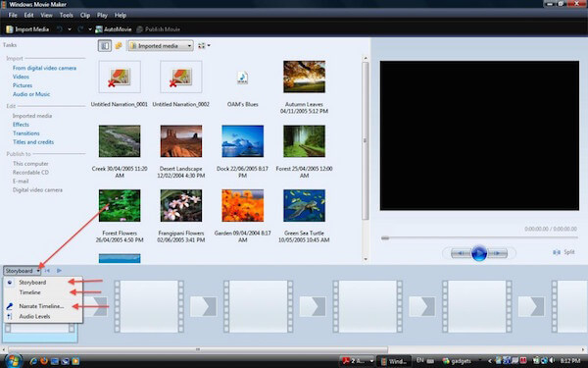Open Audio Levels from the menu

34,316
